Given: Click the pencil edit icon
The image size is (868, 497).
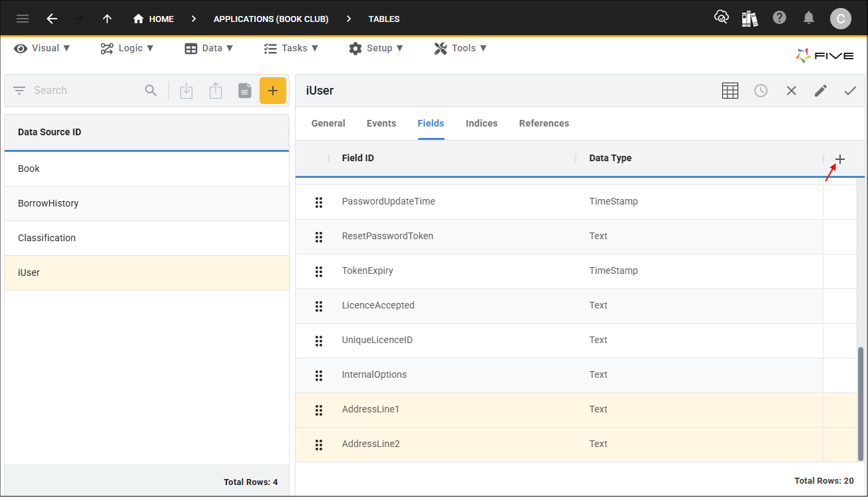Looking at the screenshot, I should 821,91.
